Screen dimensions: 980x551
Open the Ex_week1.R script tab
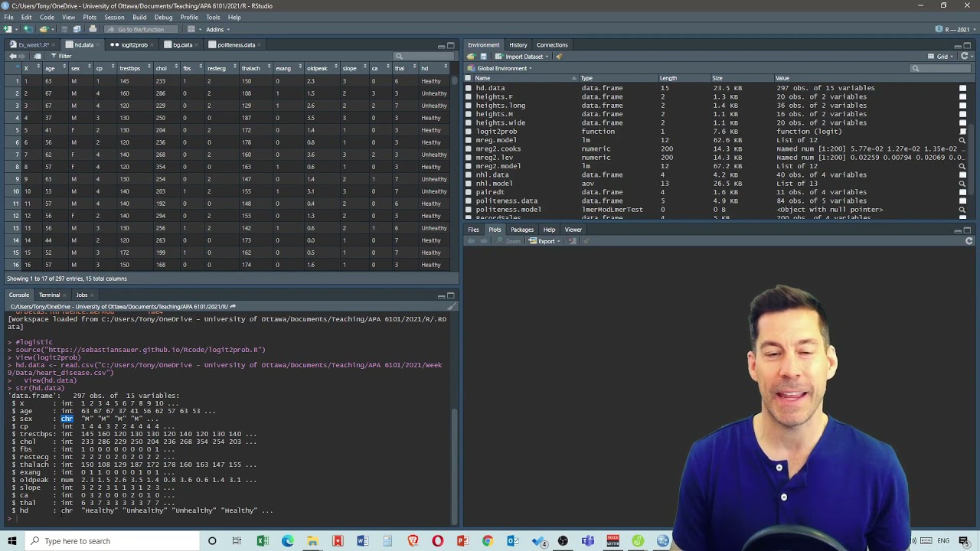point(34,45)
